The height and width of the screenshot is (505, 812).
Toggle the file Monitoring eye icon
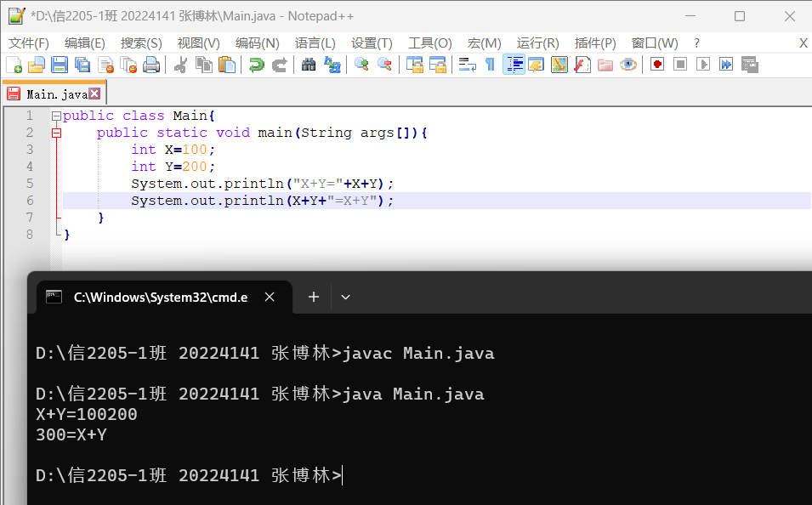click(628, 65)
